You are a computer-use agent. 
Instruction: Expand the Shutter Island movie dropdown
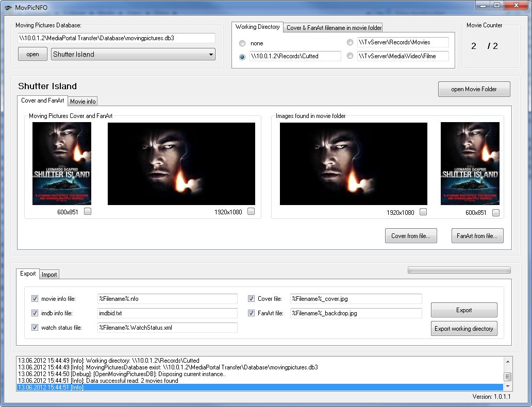coord(211,54)
